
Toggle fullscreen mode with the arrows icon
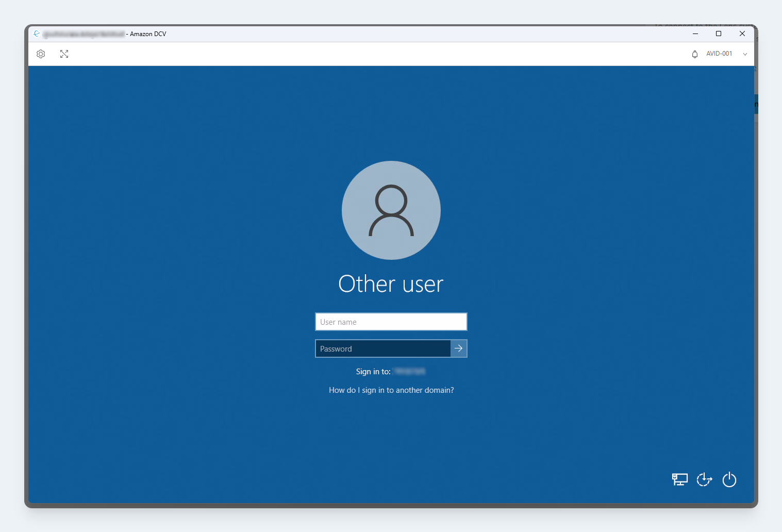64,54
